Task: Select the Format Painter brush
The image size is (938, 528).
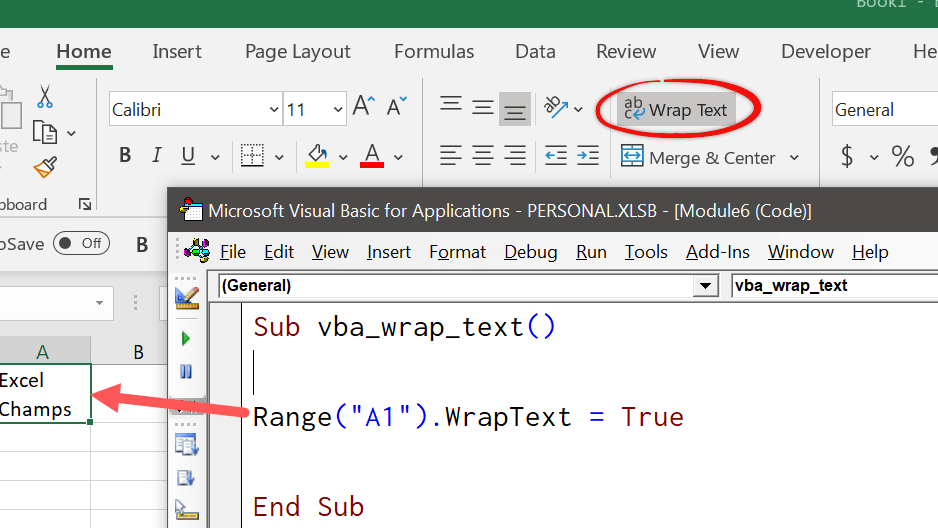Action: (x=45, y=168)
